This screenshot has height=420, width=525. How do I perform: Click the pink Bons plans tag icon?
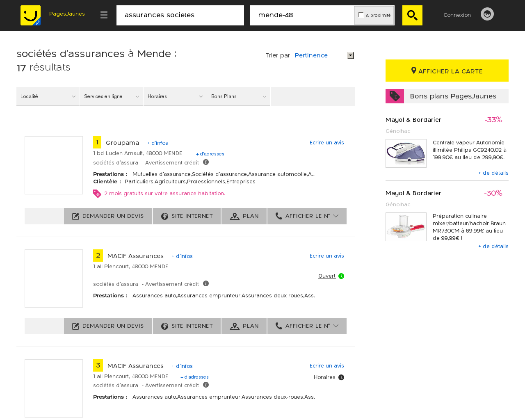click(395, 96)
